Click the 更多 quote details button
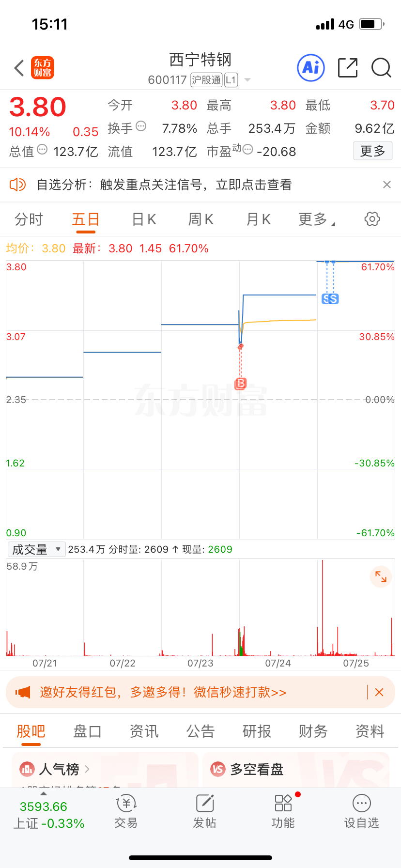Viewport: 401px width, 868px height. (x=372, y=151)
